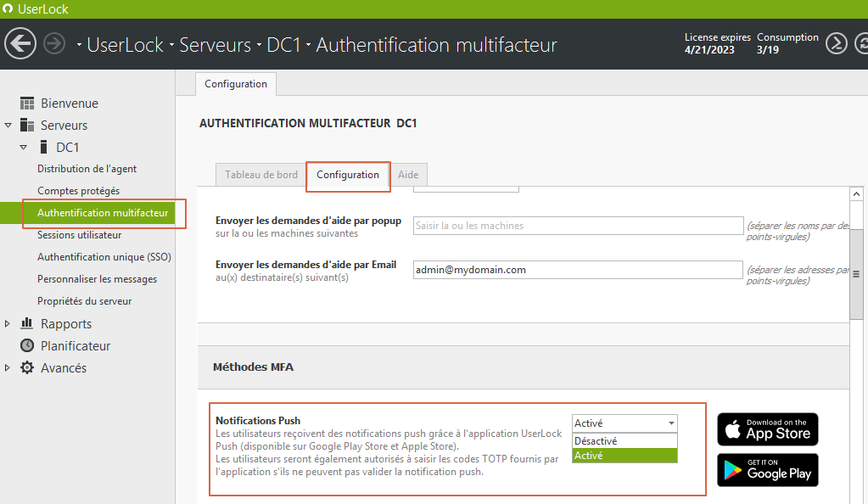Collapse the DC1 tree node
This screenshot has width=868, height=504.
pyautogui.click(x=23, y=148)
